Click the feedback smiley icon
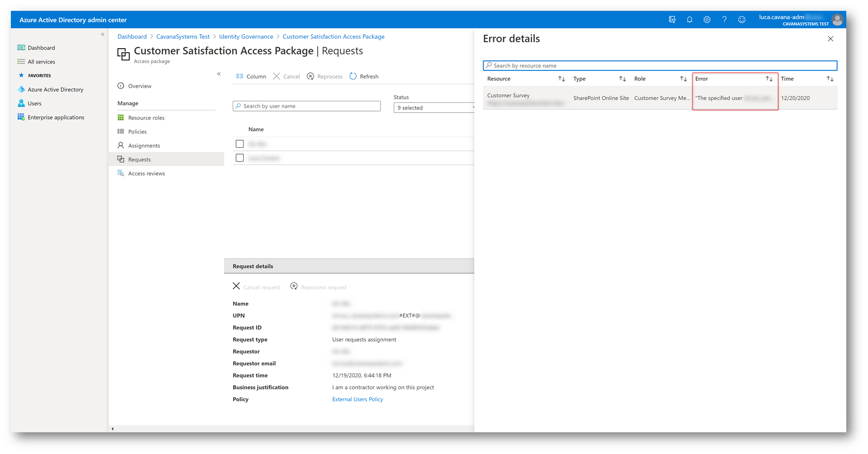This screenshot has width=868, height=454. pos(741,20)
